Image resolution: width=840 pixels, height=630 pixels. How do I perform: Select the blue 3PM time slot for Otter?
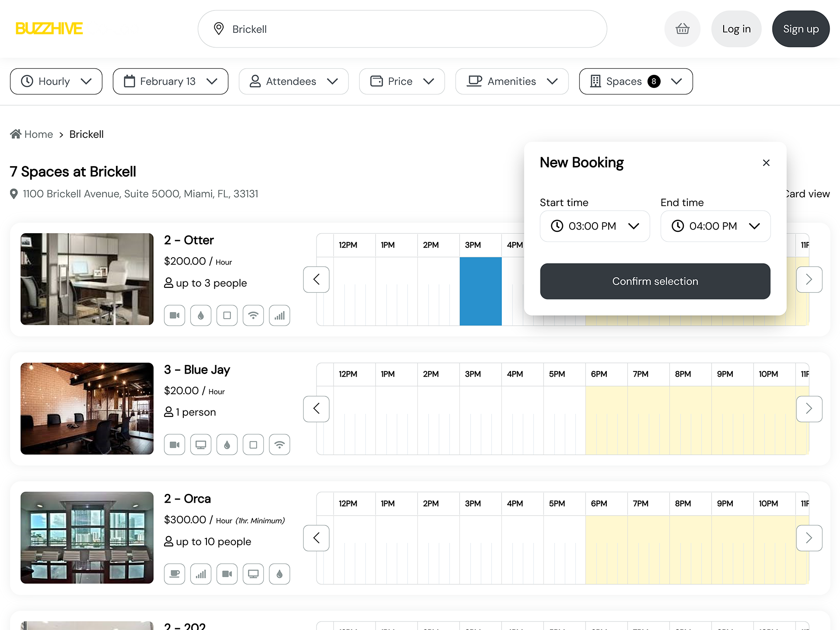pos(480,291)
